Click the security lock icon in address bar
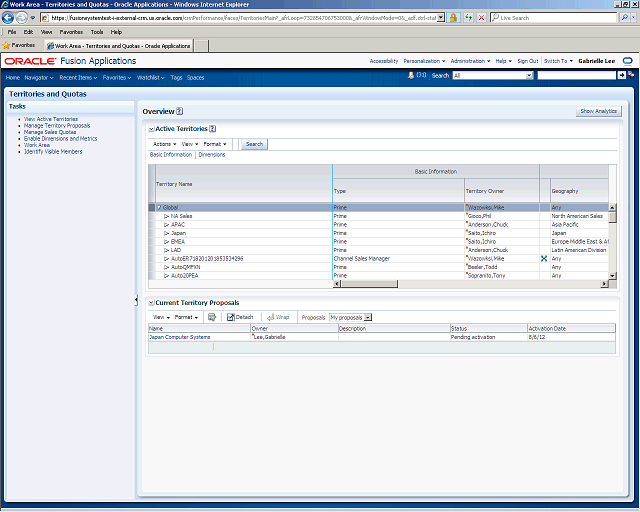The height and width of the screenshot is (512, 640). coord(453,18)
